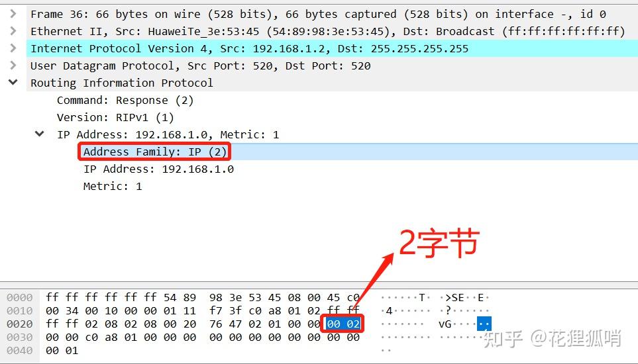Select IP Address: 192.168.1.0, Metric: 1 entry
The height and width of the screenshot is (364, 638).
pos(168,134)
